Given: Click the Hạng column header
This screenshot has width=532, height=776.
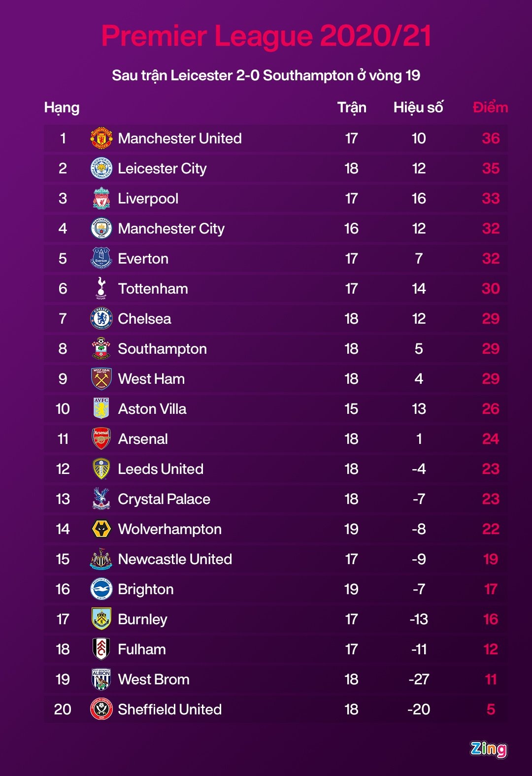Looking at the screenshot, I should click(62, 108).
